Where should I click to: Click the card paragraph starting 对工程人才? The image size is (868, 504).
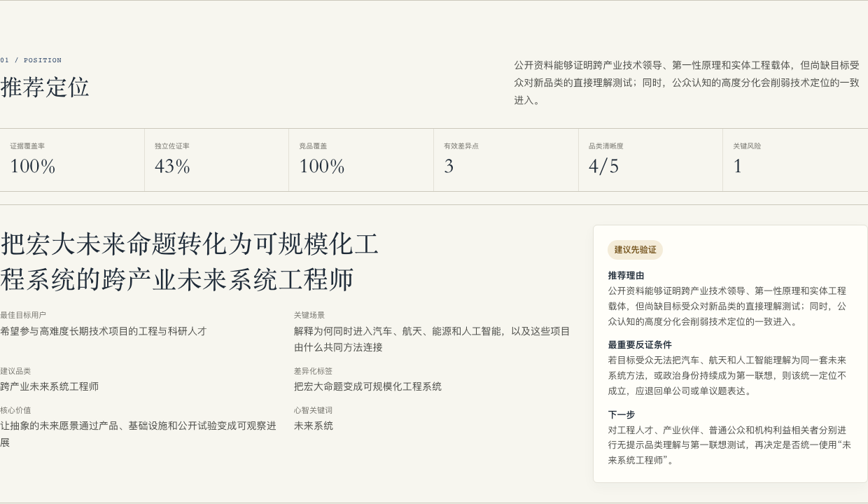729,445
